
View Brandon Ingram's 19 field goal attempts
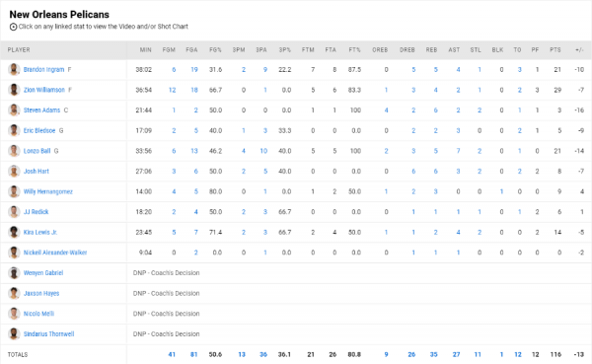coord(194,69)
